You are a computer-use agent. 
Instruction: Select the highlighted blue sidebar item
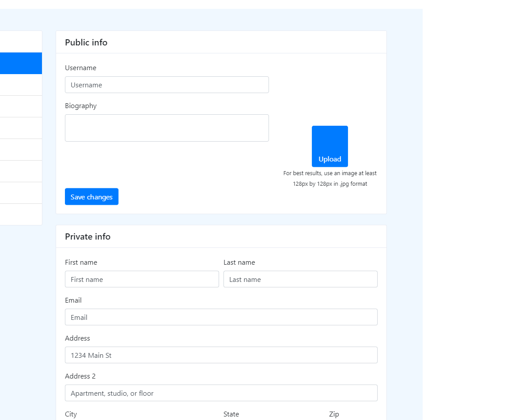21,63
